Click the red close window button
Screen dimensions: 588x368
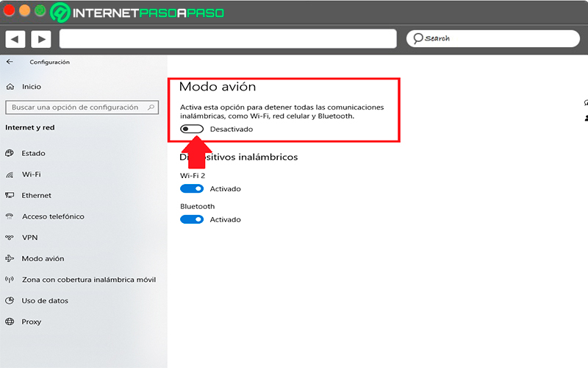click(x=9, y=10)
